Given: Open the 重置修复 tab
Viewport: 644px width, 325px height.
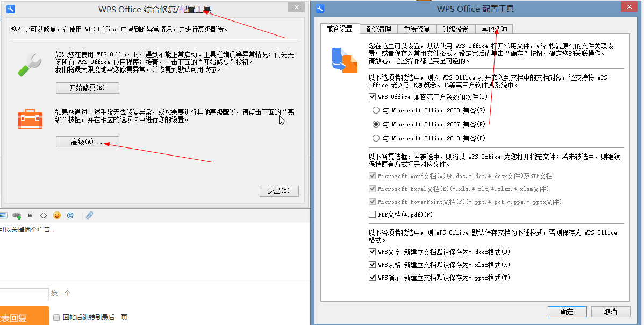Looking at the screenshot, I should click(x=417, y=29).
